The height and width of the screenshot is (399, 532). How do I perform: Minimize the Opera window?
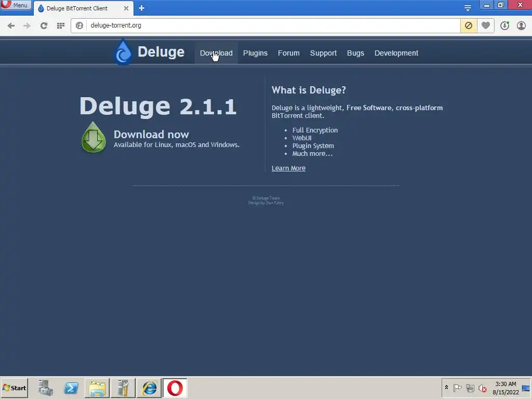point(486,5)
